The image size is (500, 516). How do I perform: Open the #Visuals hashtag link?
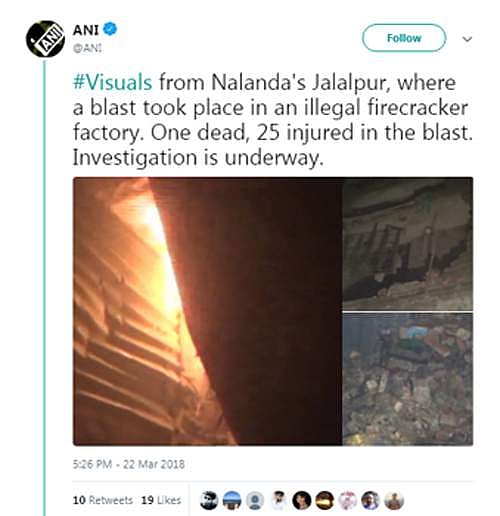pos(113,82)
